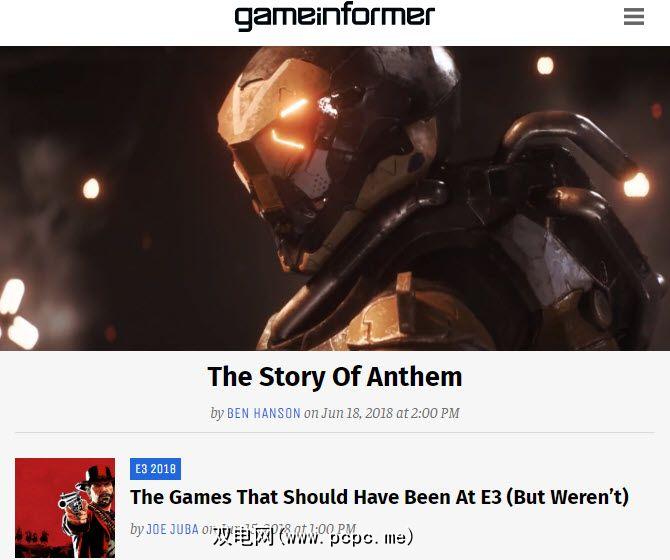
Task: Select the E3 2018 tag
Action: coord(156,469)
